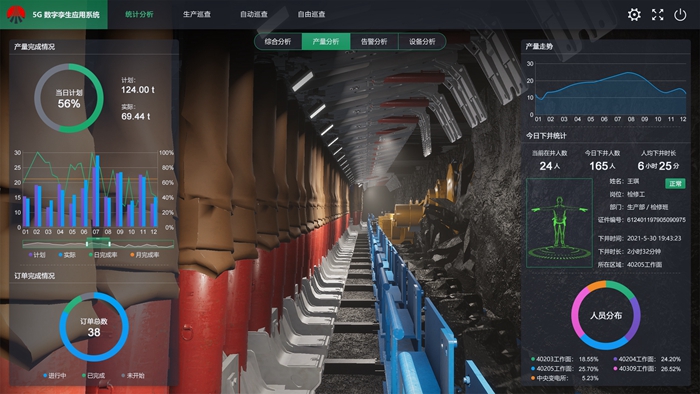Select the green human figure model
The image size is (700, 394).
pos(559,223)
